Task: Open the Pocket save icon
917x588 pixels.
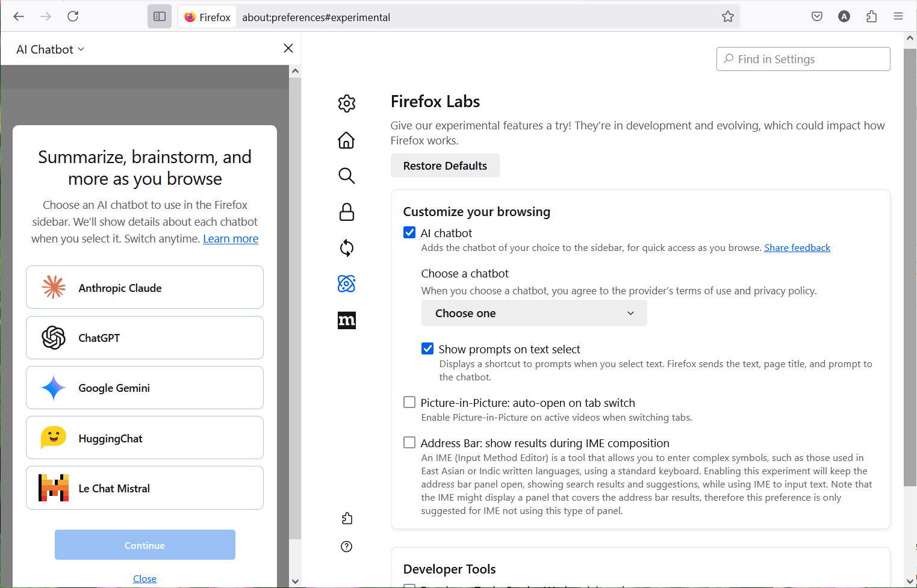Action: click(x=817, y=16)
